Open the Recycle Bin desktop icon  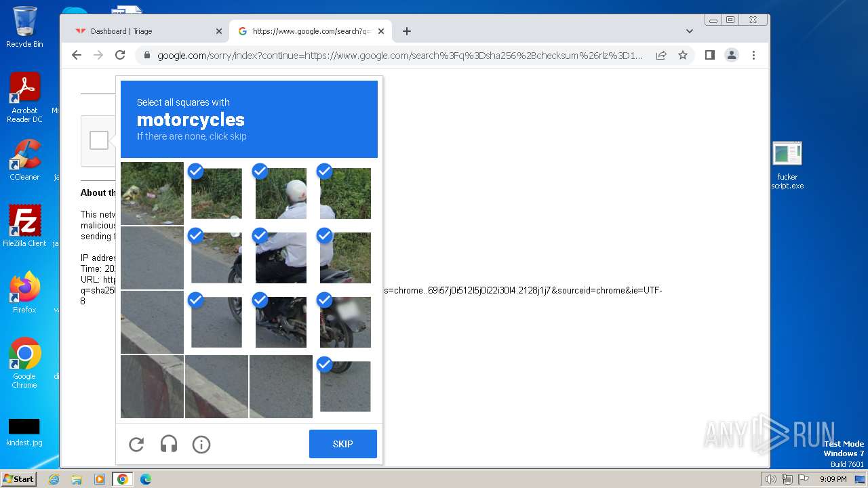coord(24,27)
